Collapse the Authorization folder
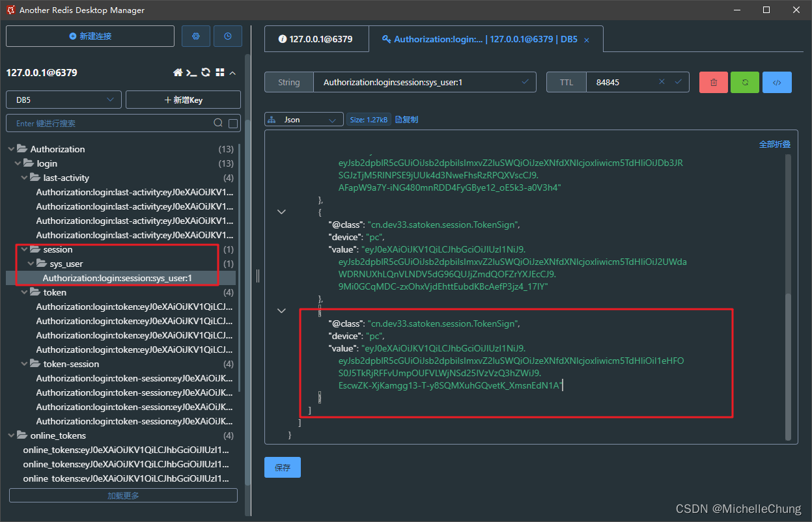Image resolution: width=812 pixels, height=522 pixels. click(x=11, y=149)
